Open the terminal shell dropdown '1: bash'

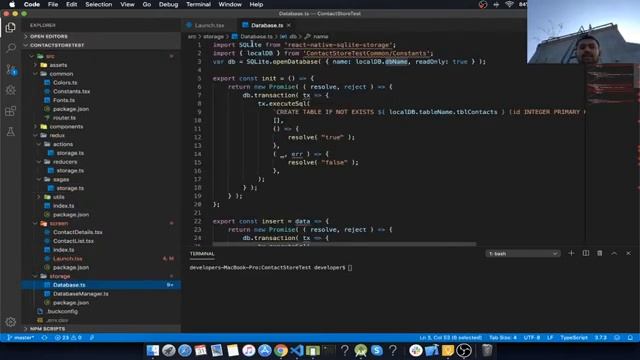523,253
